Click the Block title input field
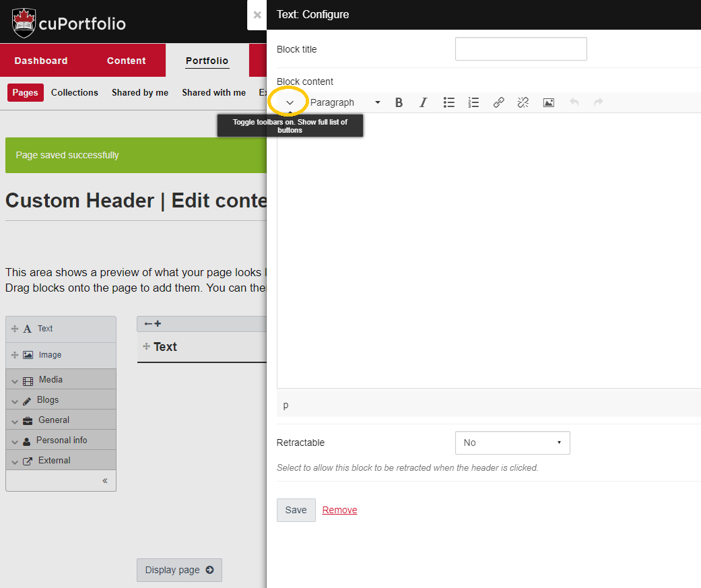This screenshot has width=701, height=588. point(521,49)
